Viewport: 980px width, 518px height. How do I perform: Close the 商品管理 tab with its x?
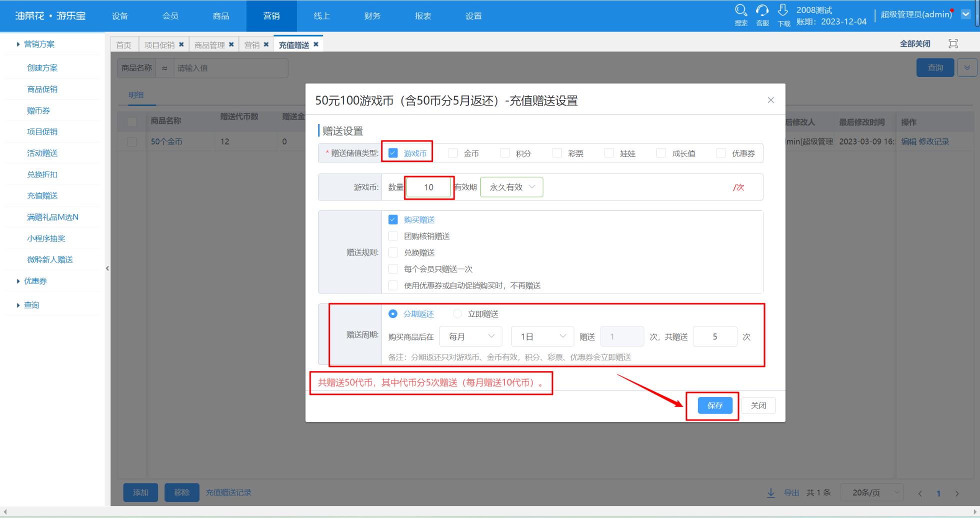point(231,44)
